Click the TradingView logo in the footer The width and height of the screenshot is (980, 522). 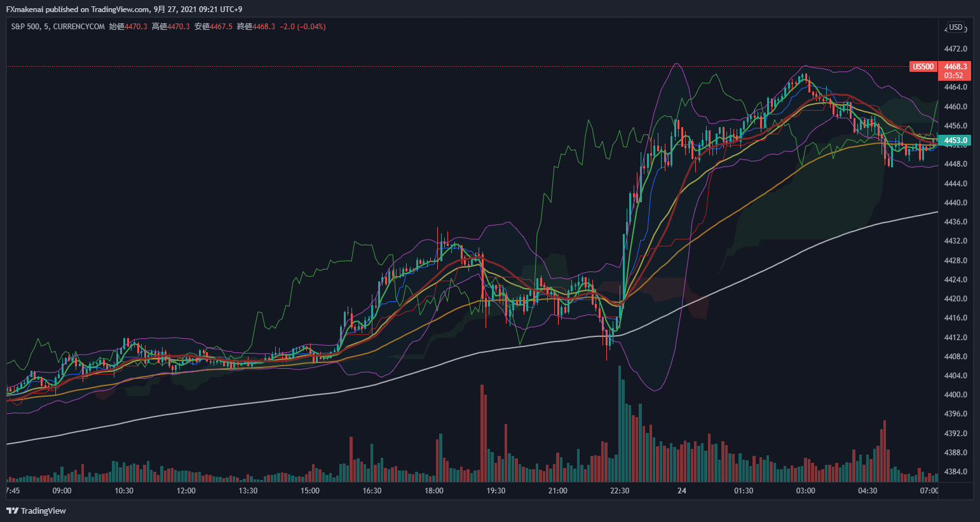[x=36, y=511]
